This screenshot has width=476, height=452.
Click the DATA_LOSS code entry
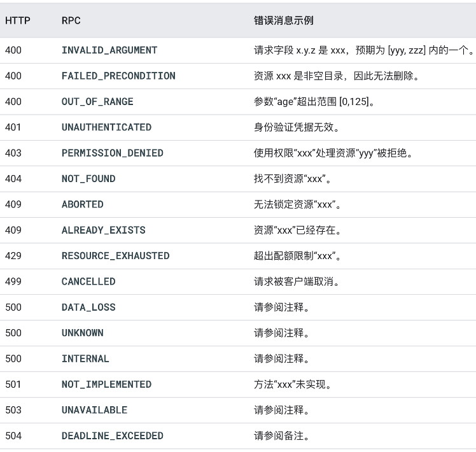point(88,307)
